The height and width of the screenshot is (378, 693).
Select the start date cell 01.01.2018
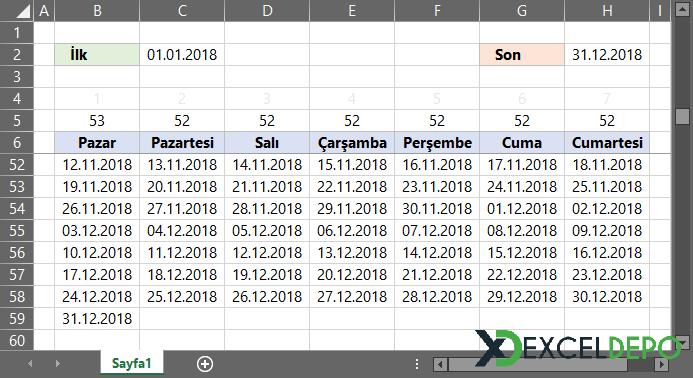pyautogui.click(x=182, y=54)
